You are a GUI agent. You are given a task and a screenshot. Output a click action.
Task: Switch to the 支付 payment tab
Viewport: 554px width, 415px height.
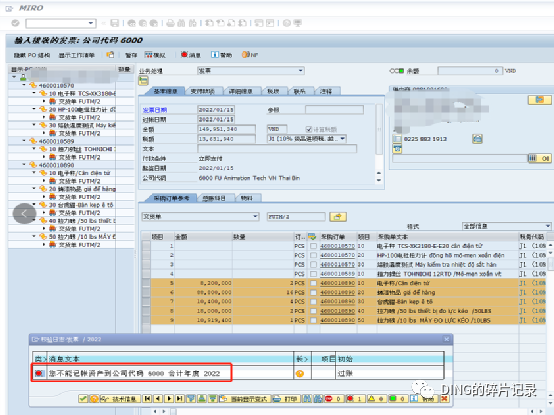coord(203,91)
